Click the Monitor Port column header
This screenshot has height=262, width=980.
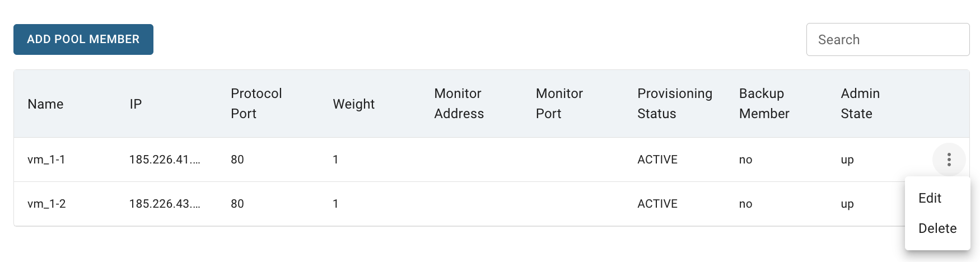(x=559, y=104)
